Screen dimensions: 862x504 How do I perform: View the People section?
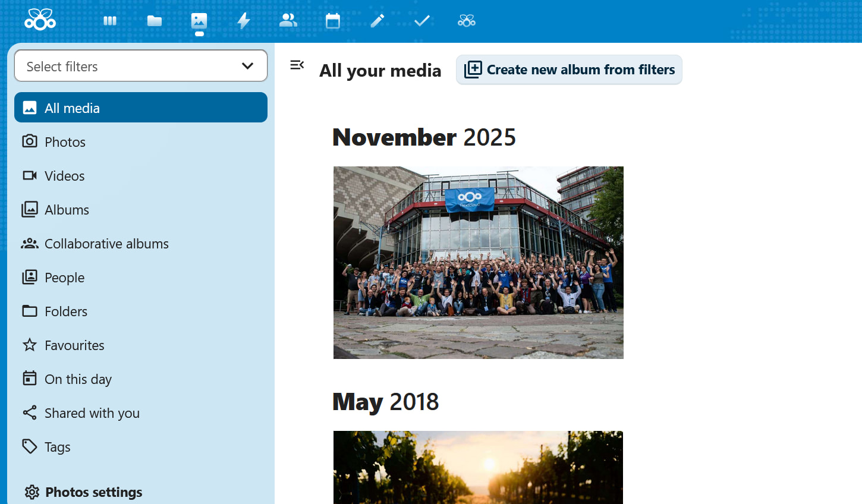(64, 278)
